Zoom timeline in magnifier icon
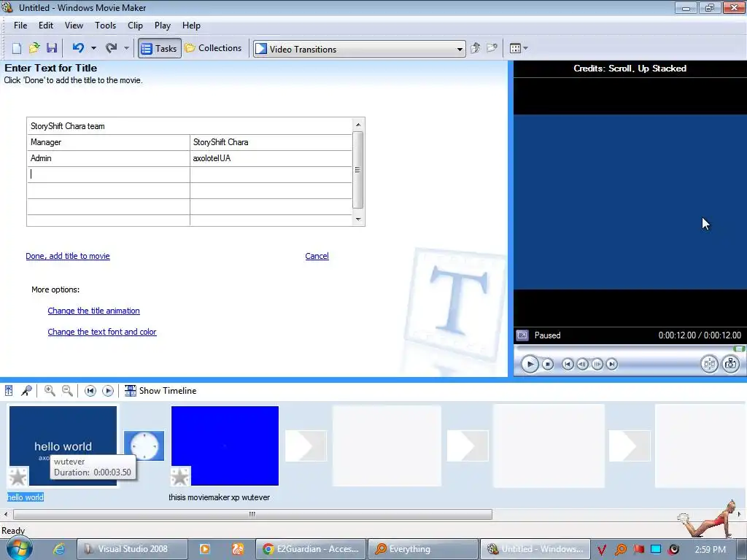Screen dimensions: 747x560 pos(50,391)
